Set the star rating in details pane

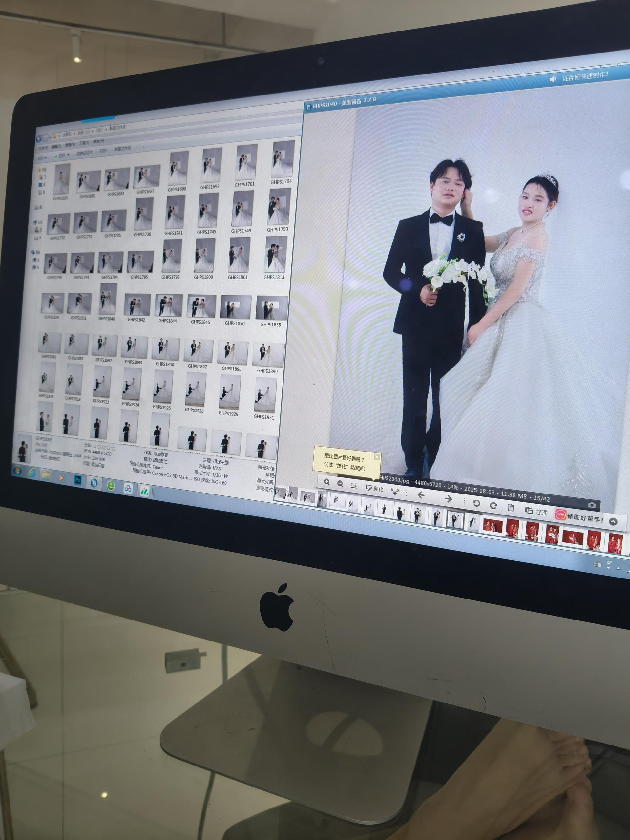104,447
